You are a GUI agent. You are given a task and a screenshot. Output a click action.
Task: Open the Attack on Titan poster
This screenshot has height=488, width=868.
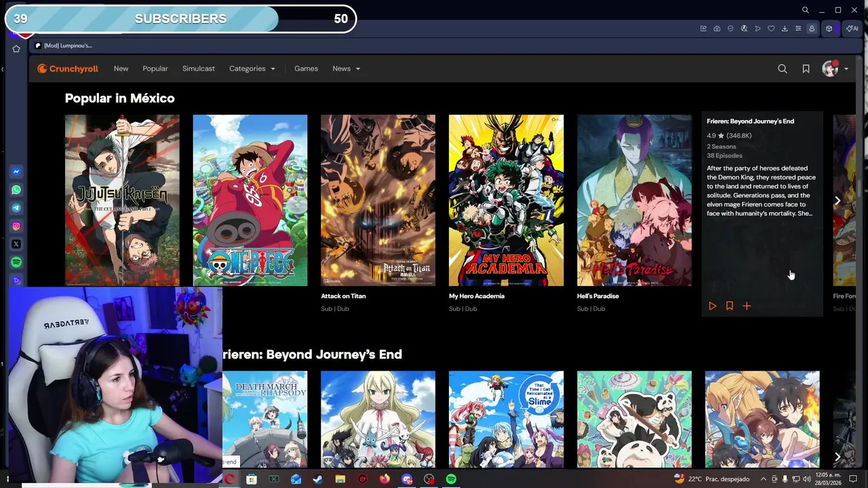(378, 200)
